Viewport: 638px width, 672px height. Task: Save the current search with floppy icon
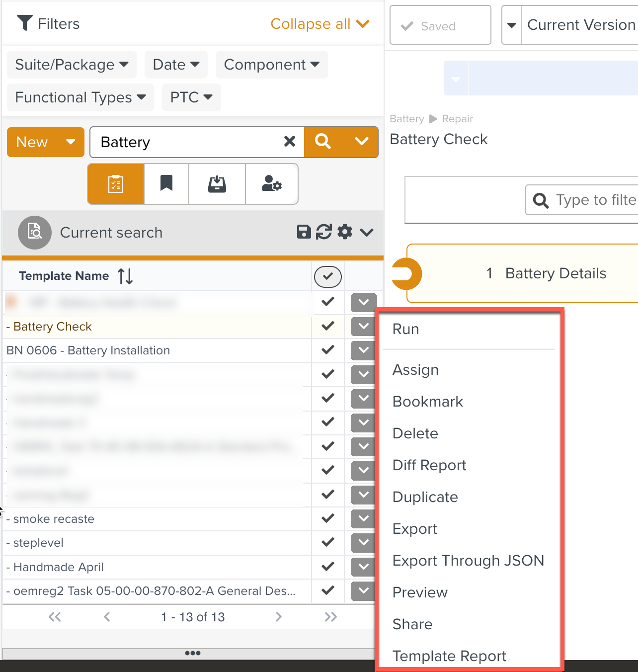coord(304,232)
